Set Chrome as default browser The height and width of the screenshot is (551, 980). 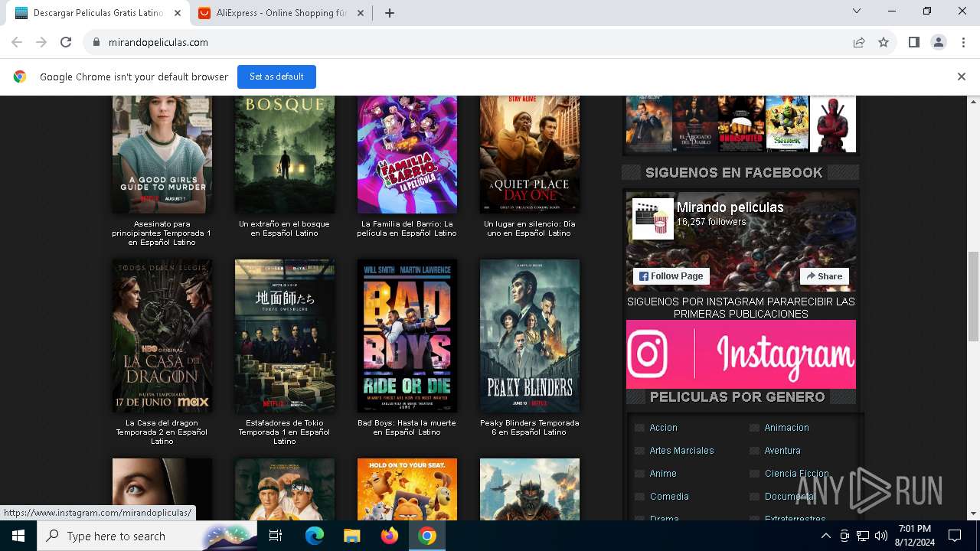click(276, 77)
